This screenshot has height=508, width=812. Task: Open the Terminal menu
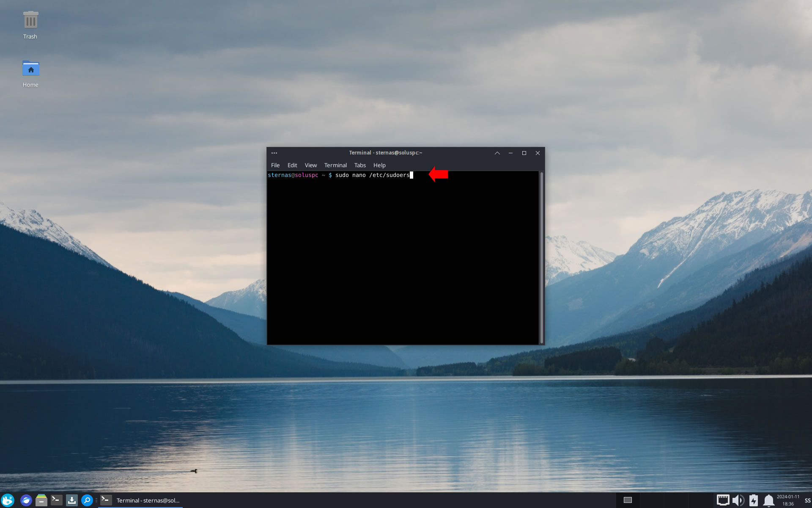click(x=335, y=165)
